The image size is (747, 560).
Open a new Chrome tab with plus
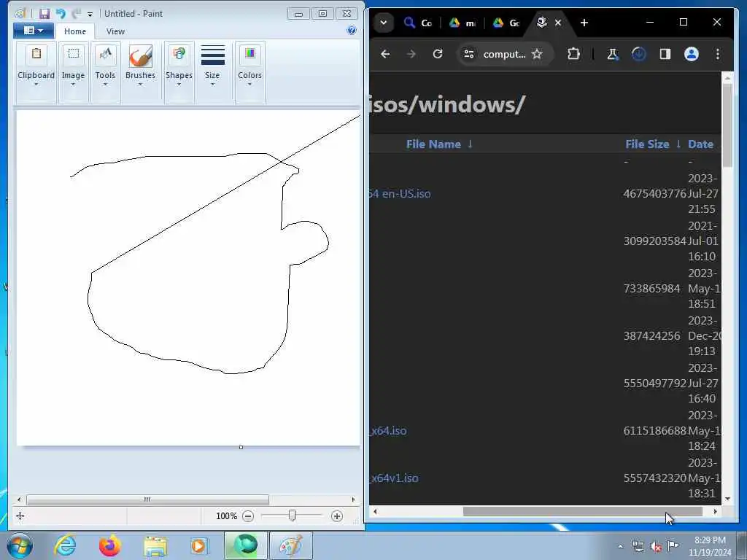(584, 23)
